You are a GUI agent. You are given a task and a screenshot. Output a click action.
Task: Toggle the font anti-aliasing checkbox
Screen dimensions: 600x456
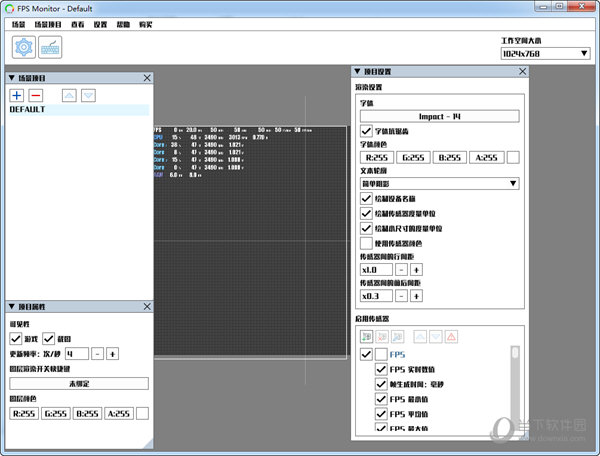pyautogui.click(x=366, y=131)
